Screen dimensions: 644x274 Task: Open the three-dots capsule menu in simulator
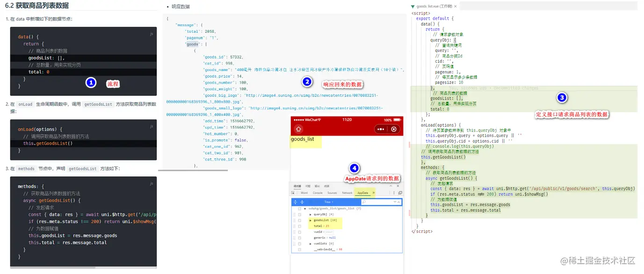pyautogui.click(x=381, y=130)
